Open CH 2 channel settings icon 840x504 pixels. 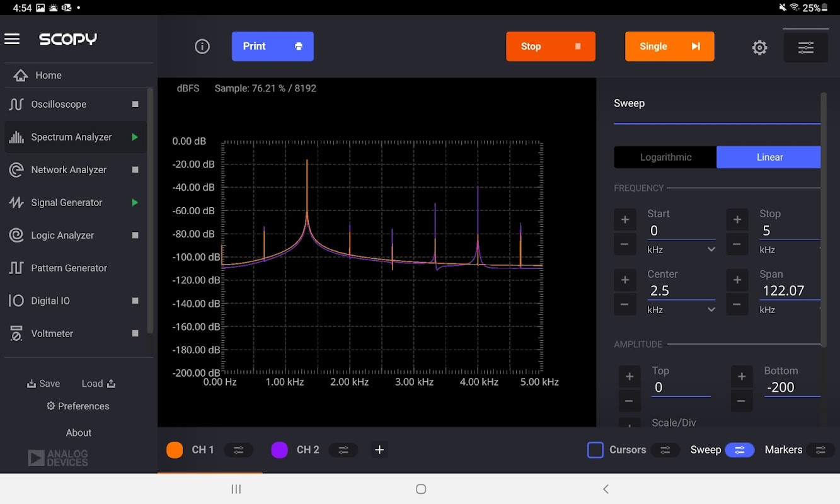[x=343, y=450]
